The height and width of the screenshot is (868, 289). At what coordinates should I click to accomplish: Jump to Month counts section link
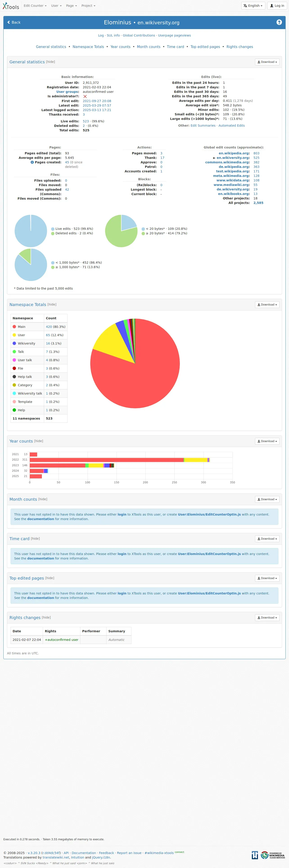[x=149, y=47]
